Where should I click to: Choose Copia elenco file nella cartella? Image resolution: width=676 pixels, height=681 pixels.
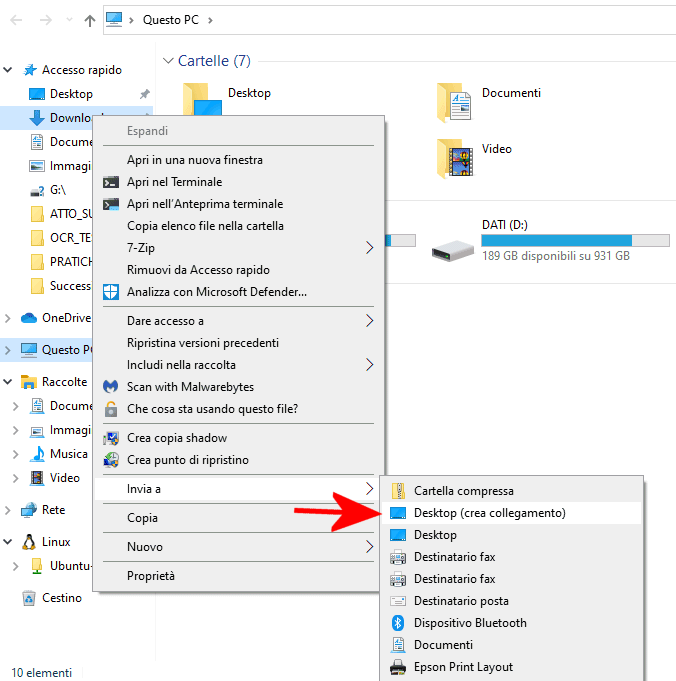(238, 226)
